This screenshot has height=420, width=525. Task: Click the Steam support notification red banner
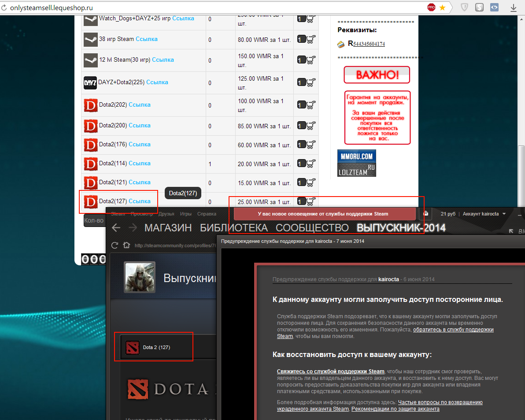click(325, 214)
